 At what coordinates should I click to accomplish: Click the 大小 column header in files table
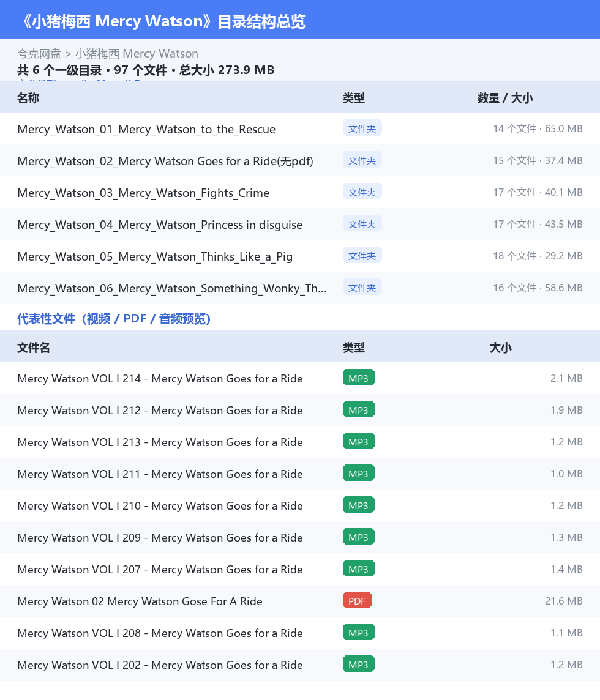click(501, 348)
